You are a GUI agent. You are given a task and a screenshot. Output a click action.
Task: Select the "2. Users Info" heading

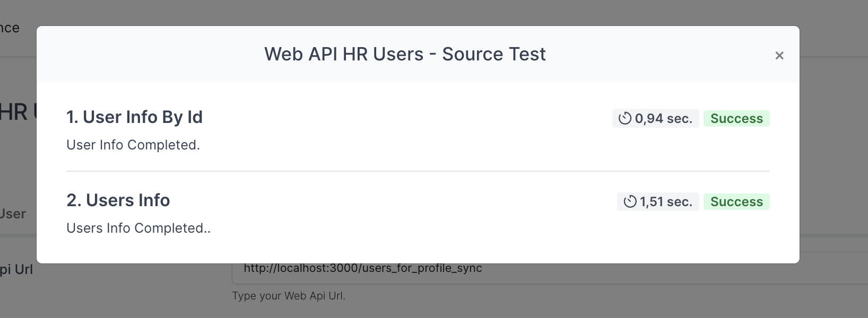[118, 200]
